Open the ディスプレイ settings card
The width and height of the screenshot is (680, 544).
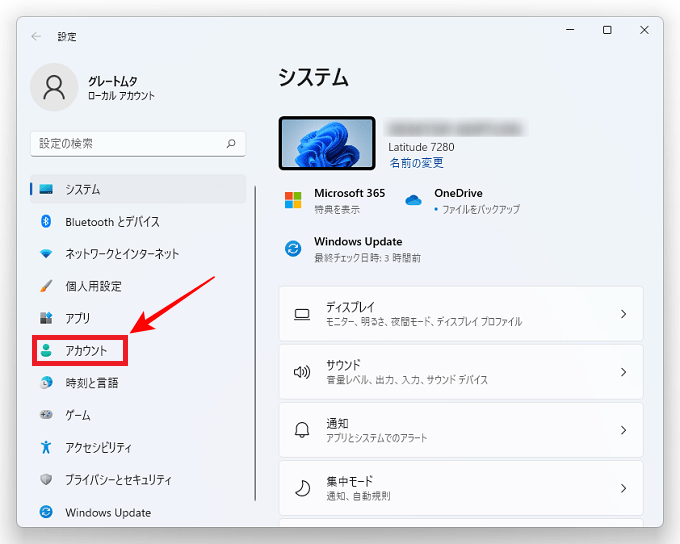pyautogui.click(x=461, y=314)
